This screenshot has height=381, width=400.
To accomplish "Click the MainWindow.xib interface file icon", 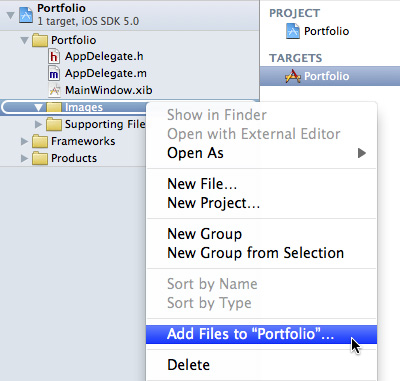I will (x=54, y=90).
